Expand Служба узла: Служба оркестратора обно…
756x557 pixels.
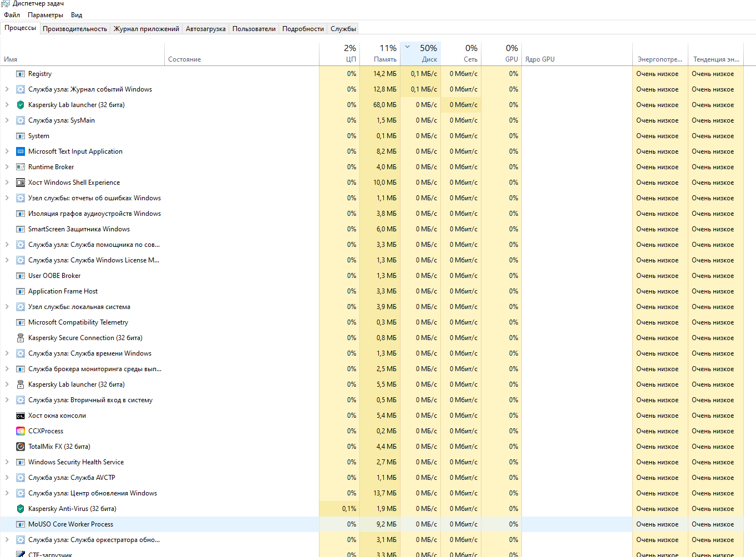point(7,540)
